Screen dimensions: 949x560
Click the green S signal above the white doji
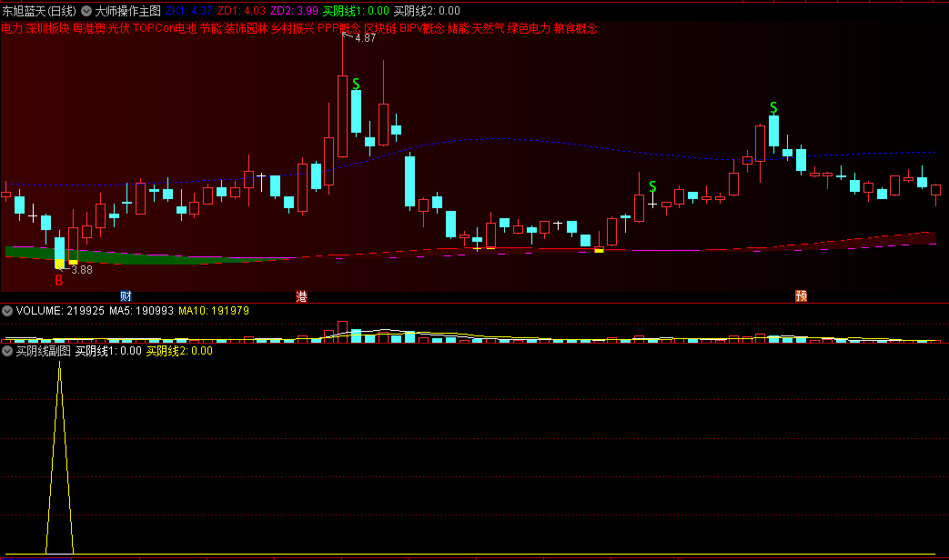coord(652,186)
